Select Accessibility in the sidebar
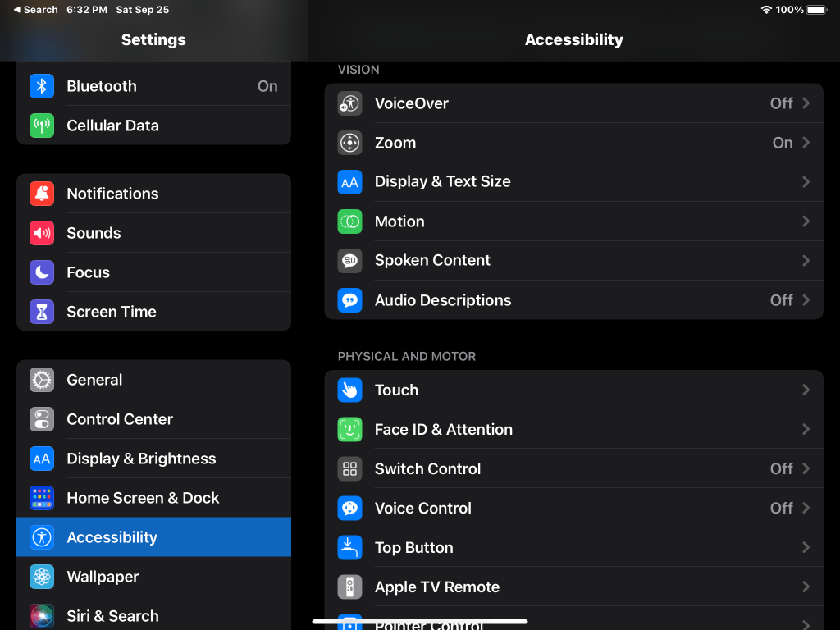Screen dimensions: 840x630 point(153,537)
